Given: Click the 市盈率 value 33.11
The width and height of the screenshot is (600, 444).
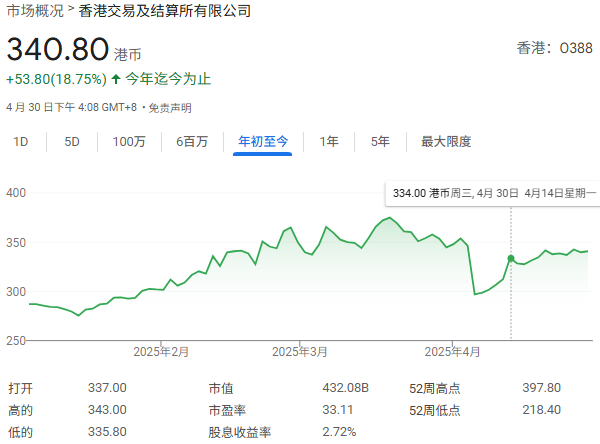Looking at the screenshot, I should tap(338, 410).
